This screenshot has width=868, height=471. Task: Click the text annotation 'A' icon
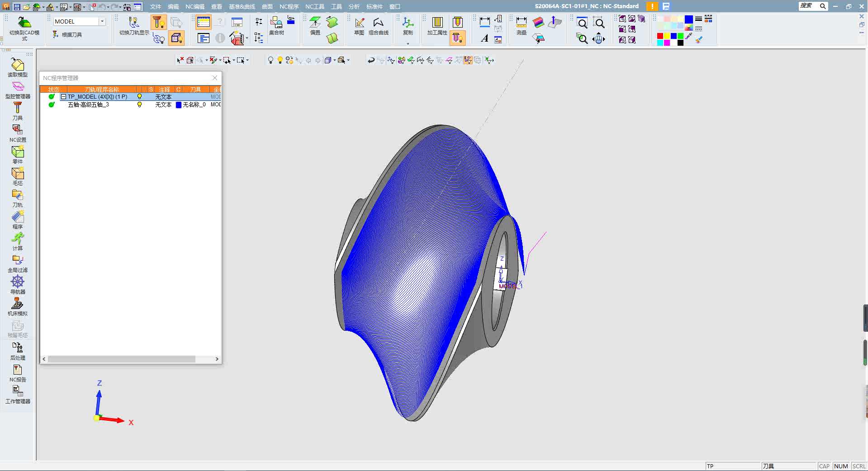coord(484,38)
